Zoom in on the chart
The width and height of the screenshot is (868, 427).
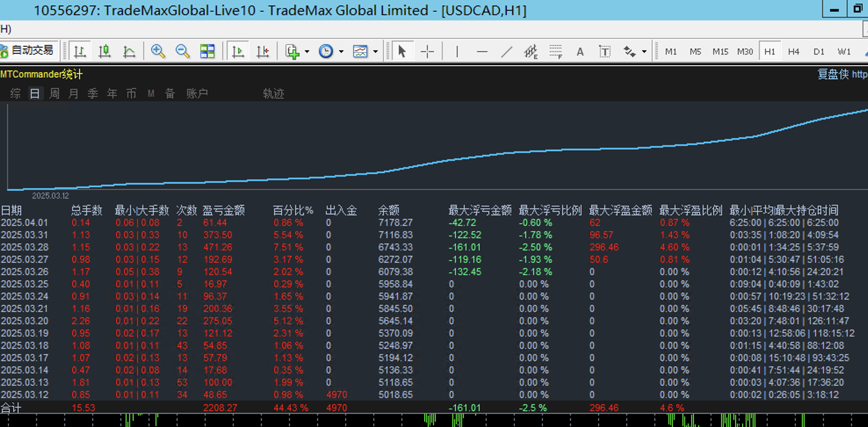pyautogui.click(x=158, y=51)
